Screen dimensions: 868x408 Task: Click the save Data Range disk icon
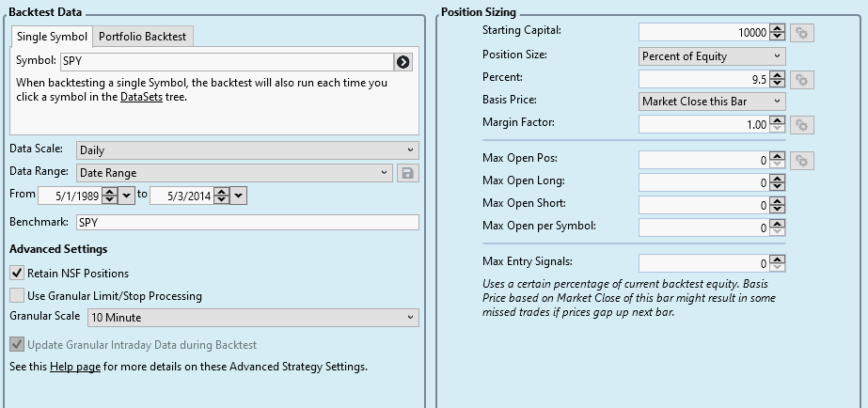pyautogui.click(x=409, y=173)
